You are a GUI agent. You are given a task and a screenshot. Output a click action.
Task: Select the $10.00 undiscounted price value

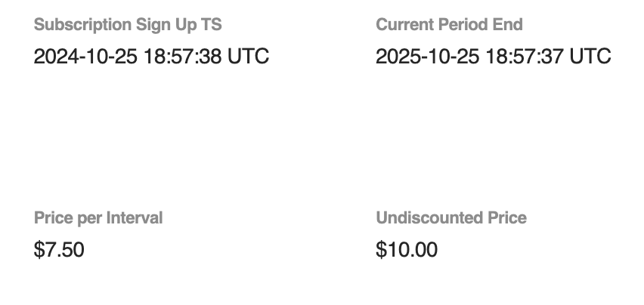407,250
